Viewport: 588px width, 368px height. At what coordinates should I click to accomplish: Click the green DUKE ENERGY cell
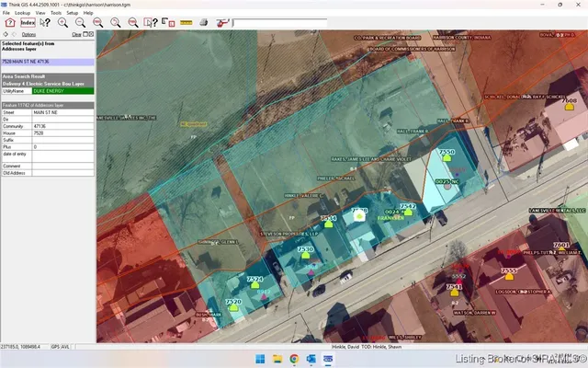62,91
